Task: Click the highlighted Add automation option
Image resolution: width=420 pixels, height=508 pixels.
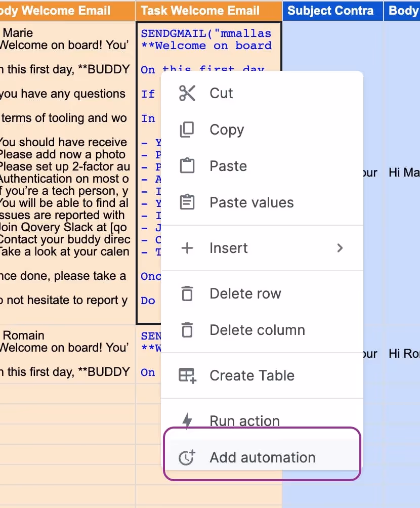Action: tap(262, 457)
